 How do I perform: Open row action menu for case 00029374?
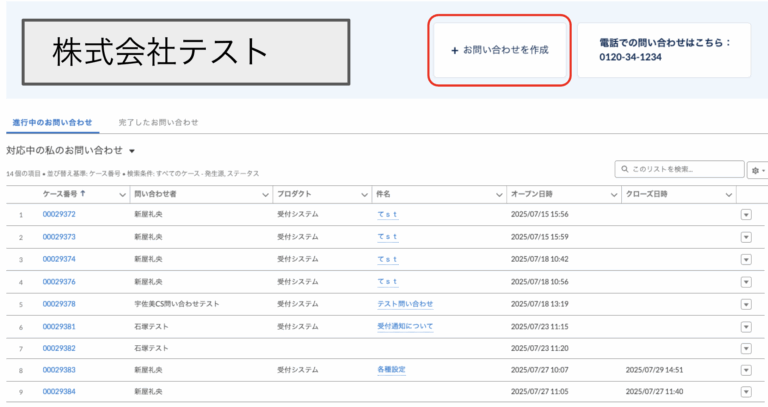[745, 259]
